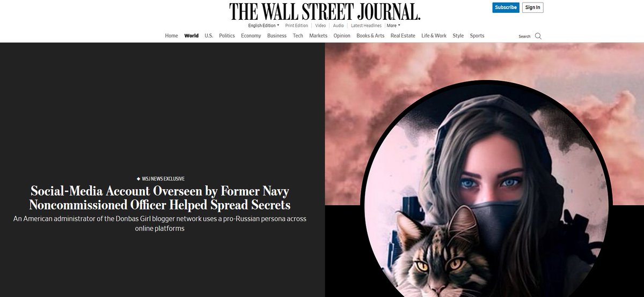
Task: Open the Sports section
Action: [477, 36]
